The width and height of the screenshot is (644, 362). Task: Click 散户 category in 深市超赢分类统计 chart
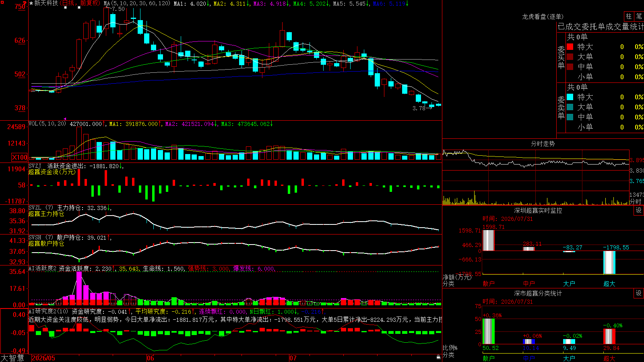tap(489, 358)
